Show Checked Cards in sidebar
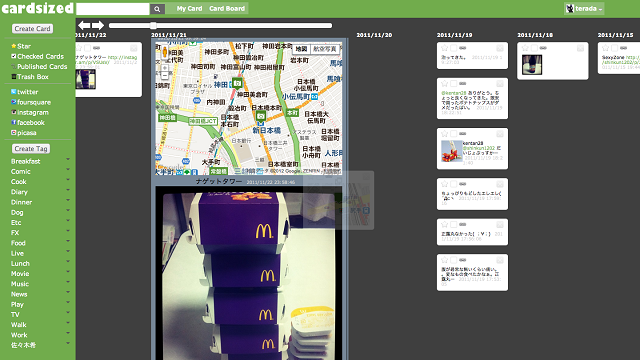 [x=37, y=56]
